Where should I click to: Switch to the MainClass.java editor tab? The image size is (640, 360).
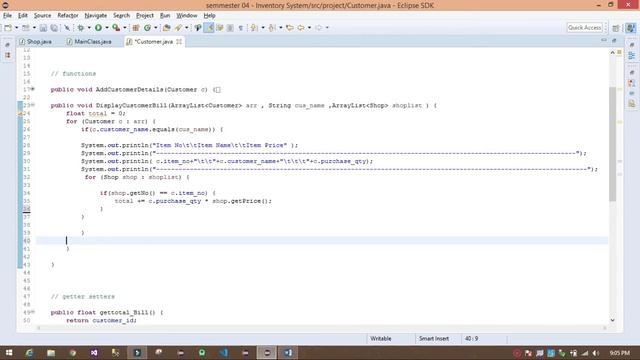(x=89, y=42)
